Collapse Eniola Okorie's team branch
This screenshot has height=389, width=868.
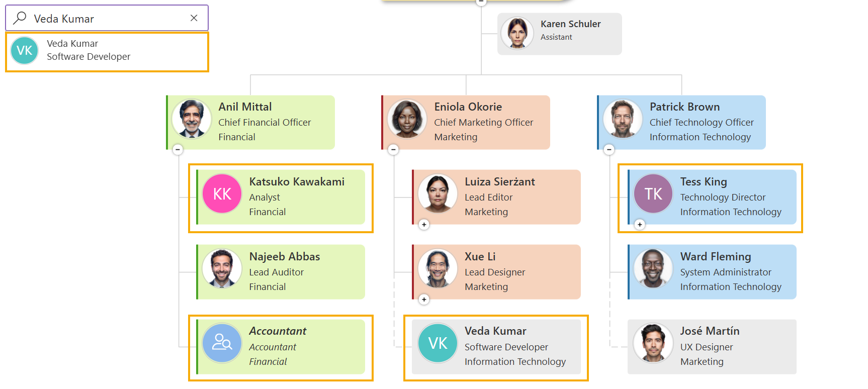point(393,149)
